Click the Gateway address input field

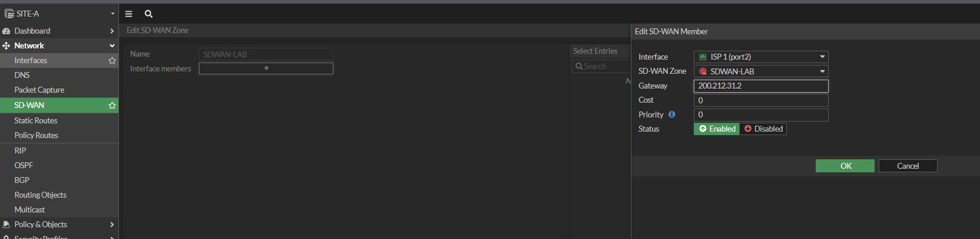pos(761,86)
